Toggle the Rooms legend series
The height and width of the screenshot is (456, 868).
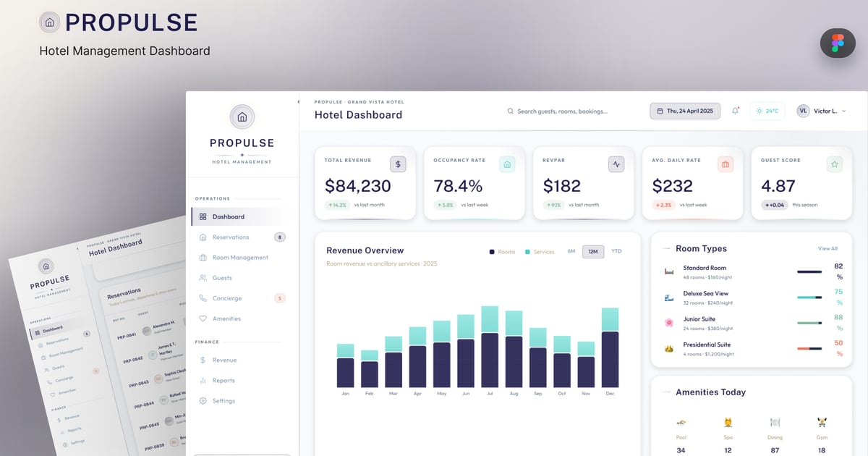click(x=503, y=252)
